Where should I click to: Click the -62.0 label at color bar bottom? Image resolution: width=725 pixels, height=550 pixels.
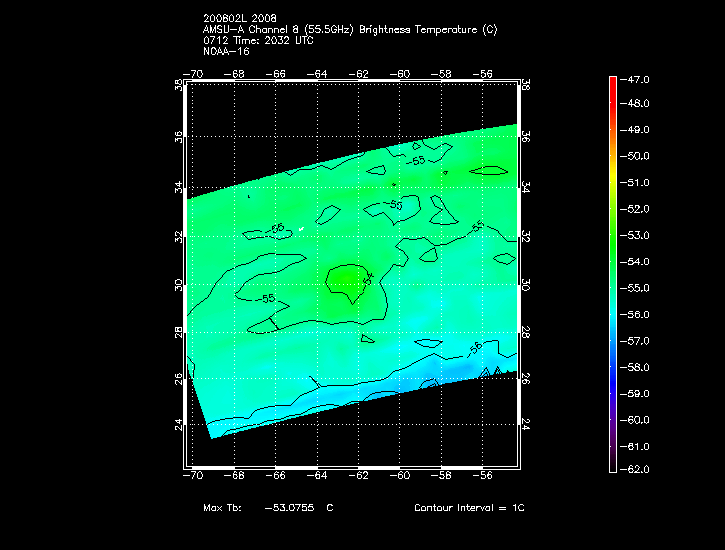point(637,469)
